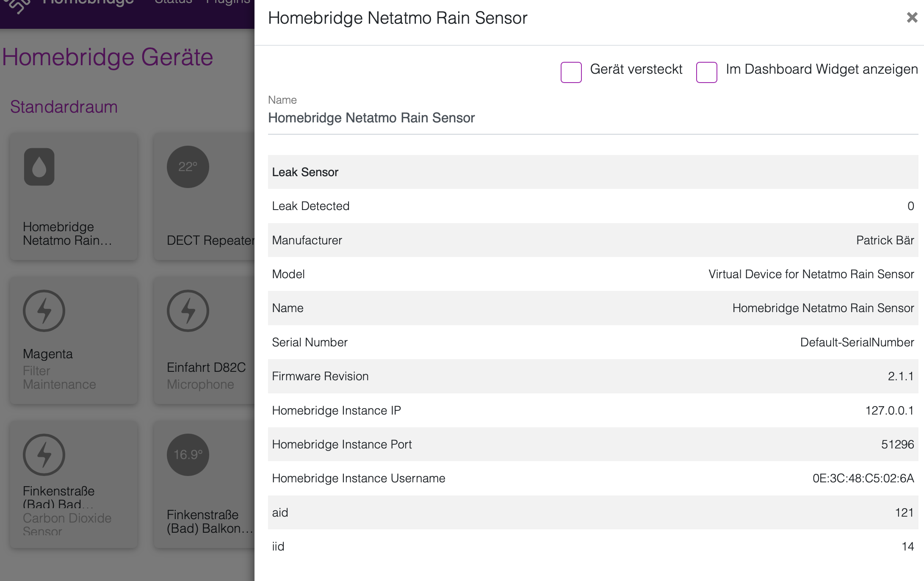
Task: Click the Leak Sensor section header
Action: click(593, 172)
